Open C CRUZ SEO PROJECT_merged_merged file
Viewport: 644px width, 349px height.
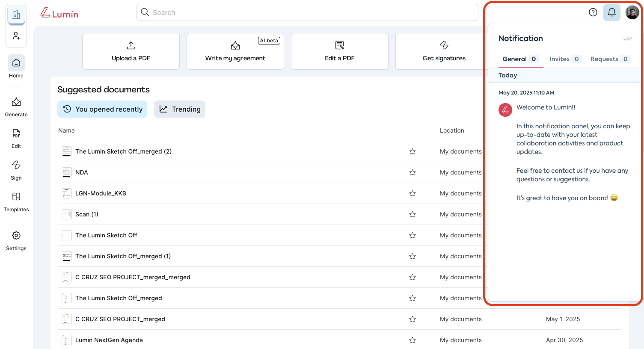point(133,277)
